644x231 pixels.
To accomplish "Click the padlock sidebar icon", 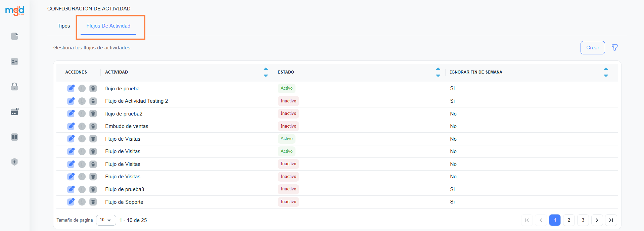I will coord(14,87).
